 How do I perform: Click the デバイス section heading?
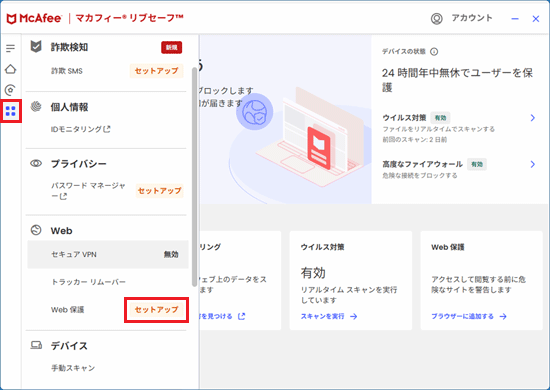(69, 346)
